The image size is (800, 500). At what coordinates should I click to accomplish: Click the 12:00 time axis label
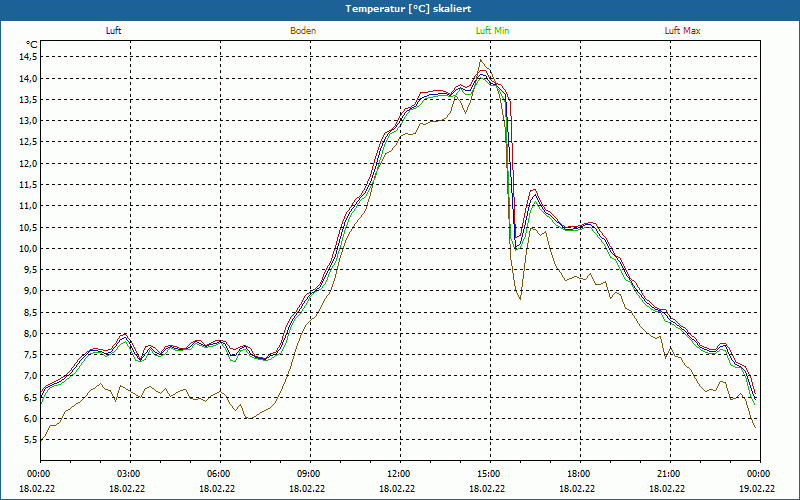click(x=397, y=474)
